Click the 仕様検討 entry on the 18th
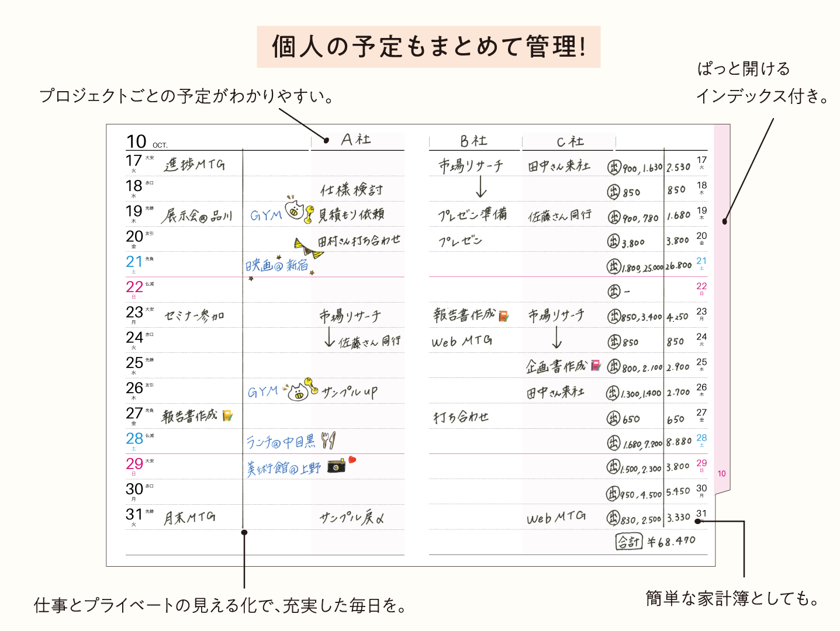The height and width of the screenshot is (631, 840). pyautogui.click(x=351, y=189)
